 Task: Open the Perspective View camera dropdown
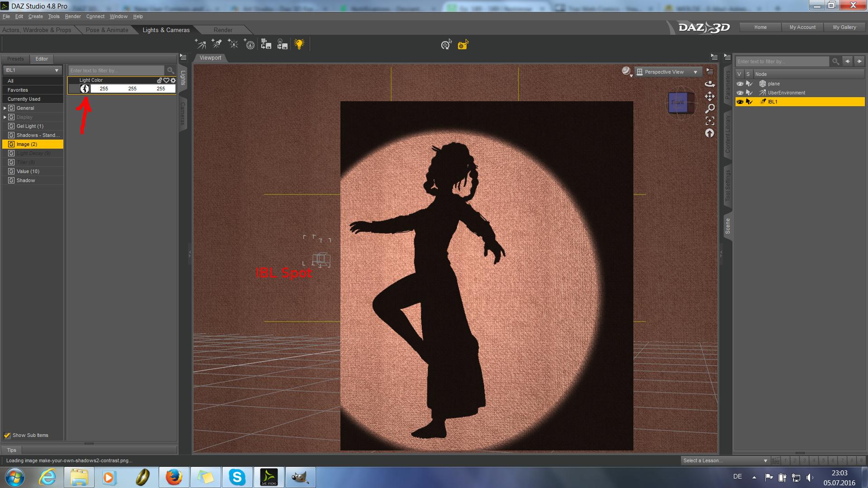[668, 72]
